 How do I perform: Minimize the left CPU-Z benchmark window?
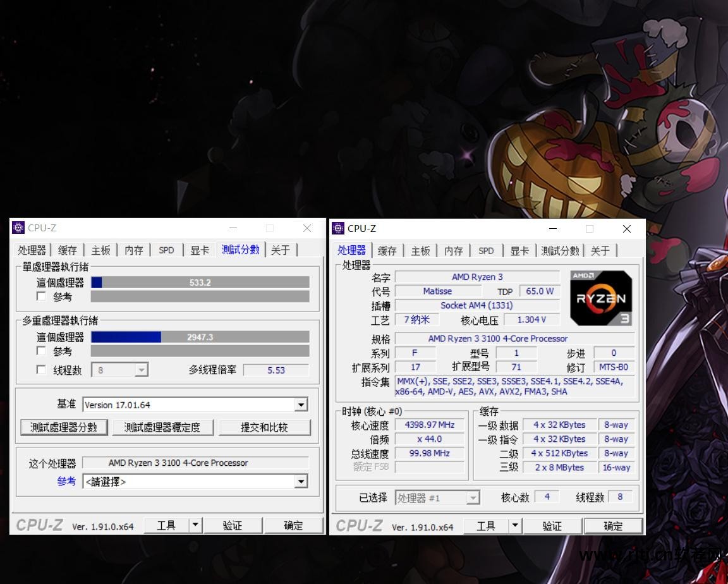233,228
